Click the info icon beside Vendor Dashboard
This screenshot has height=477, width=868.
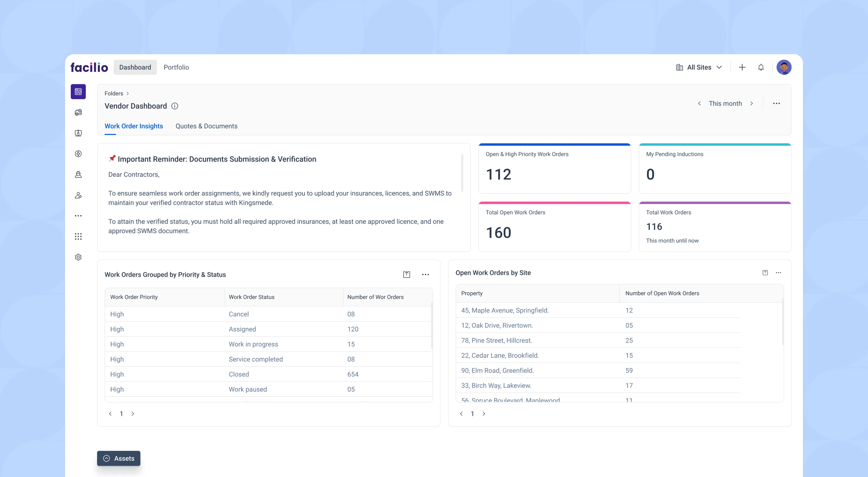coord(174,106)
